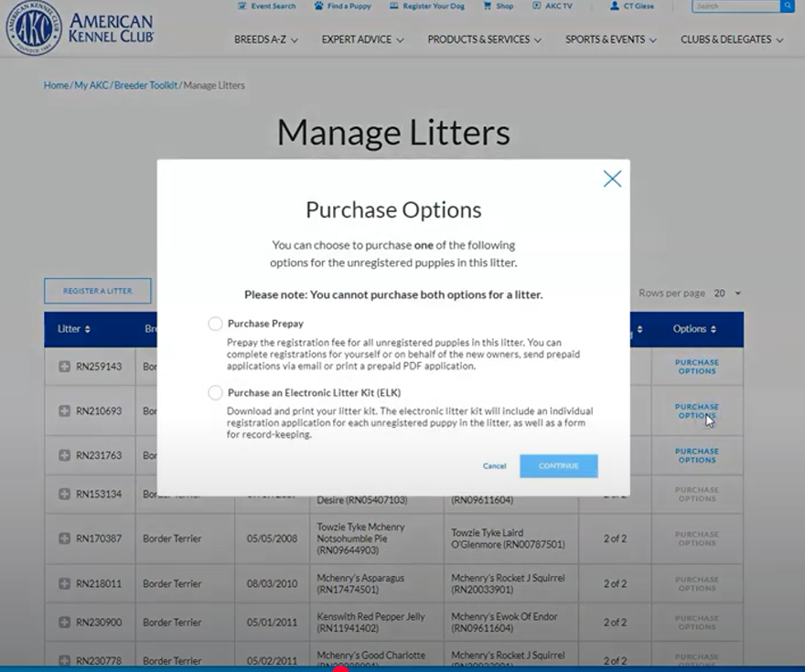805x672 pixels.
Task: Open the SPORTS & EVENTS menu
Action: point(609,39)
